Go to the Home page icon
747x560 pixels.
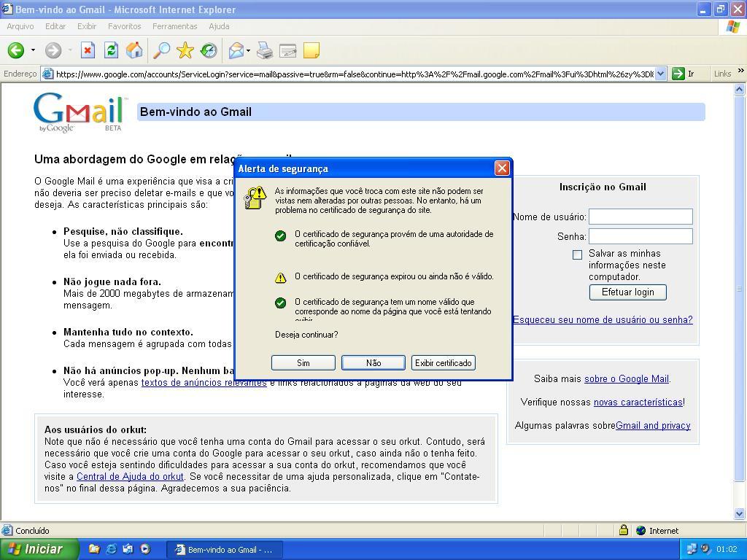pyautogui.click(x=134, y=50)
